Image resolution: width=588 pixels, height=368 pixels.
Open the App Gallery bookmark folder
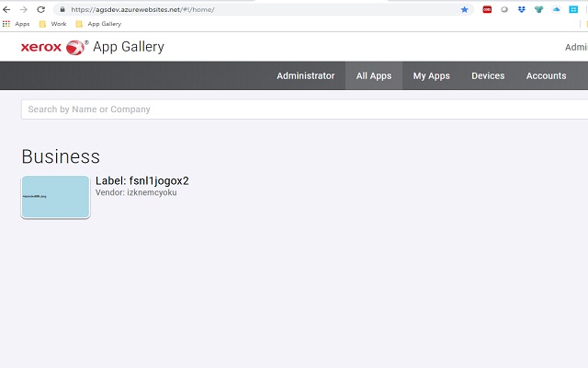(x=98, y=24)
